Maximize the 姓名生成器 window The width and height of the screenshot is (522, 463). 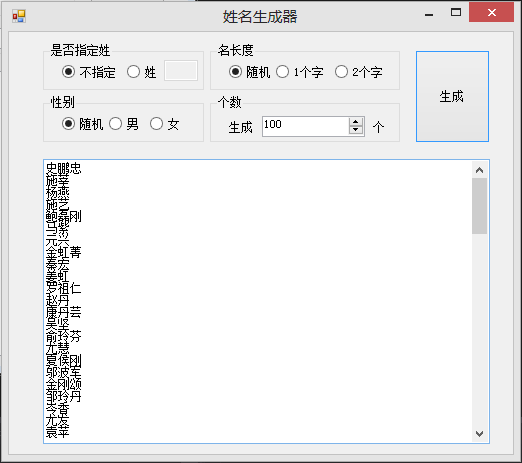[x=456, y=13]
